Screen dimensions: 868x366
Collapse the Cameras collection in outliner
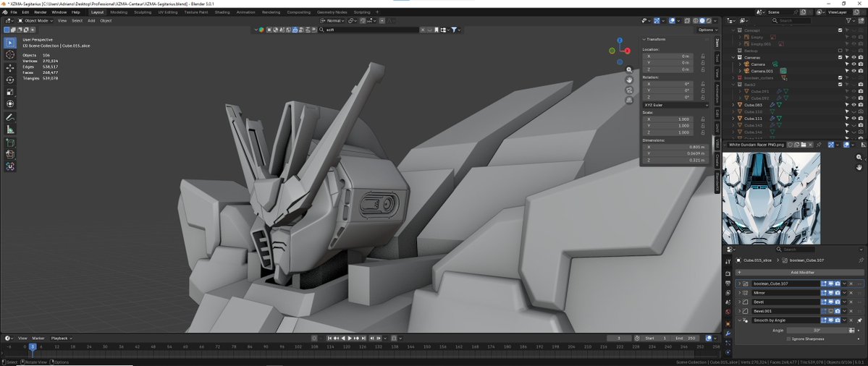[733, 57]
